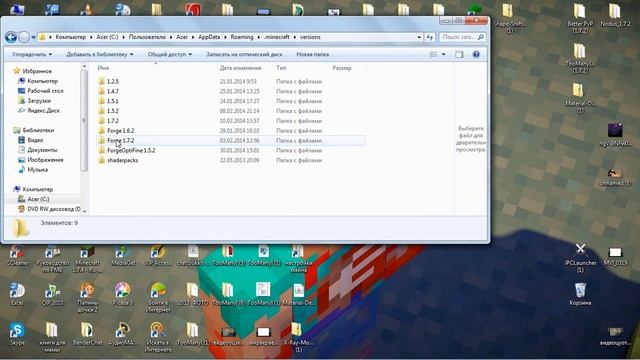Sort by Дата изменения column header
The width and height of the screenshot is (640, 360).
pos(240,68)
